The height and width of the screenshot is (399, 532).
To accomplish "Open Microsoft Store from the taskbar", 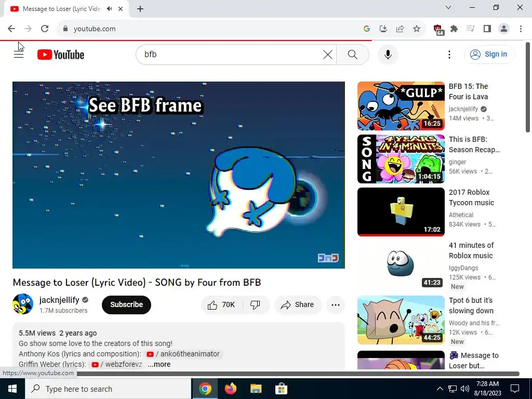I will tap(281, 389).
